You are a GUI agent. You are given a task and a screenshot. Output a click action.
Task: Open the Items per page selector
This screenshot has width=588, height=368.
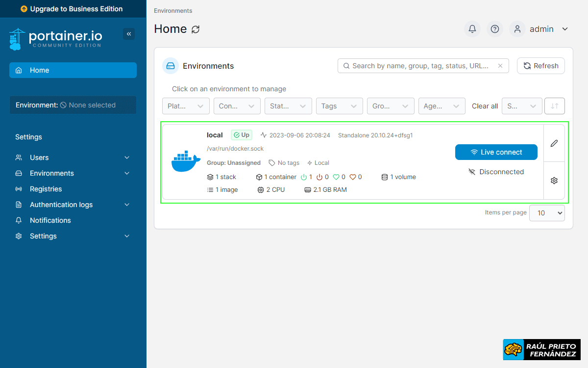pos(547,213)
